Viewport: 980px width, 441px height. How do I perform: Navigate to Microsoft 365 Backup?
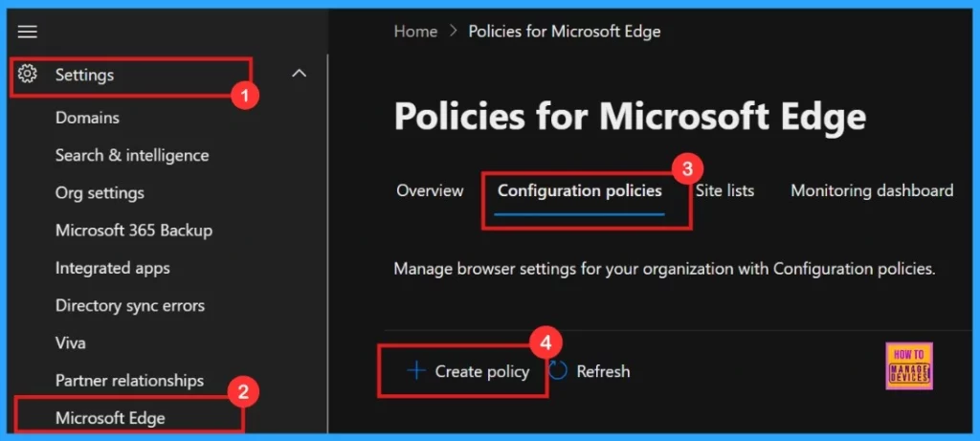click(133, 231)
